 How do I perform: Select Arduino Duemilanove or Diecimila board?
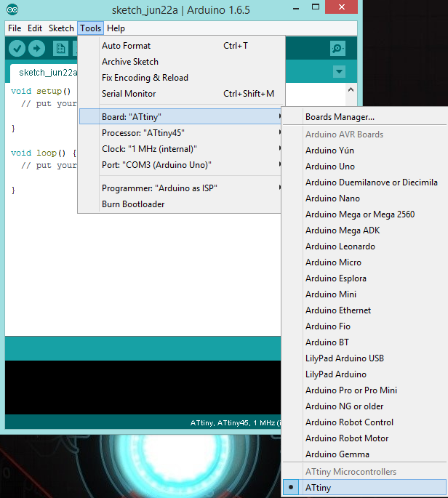(364, 182)
